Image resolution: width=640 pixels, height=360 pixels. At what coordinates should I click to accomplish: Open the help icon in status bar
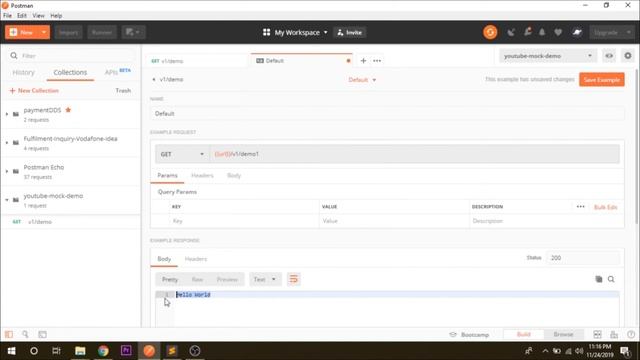click(x=631, y=334)
